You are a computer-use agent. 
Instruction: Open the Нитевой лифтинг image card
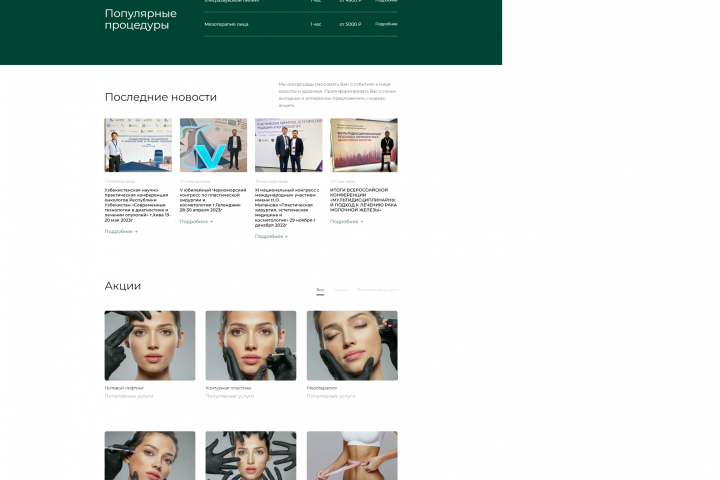point(150,345)
